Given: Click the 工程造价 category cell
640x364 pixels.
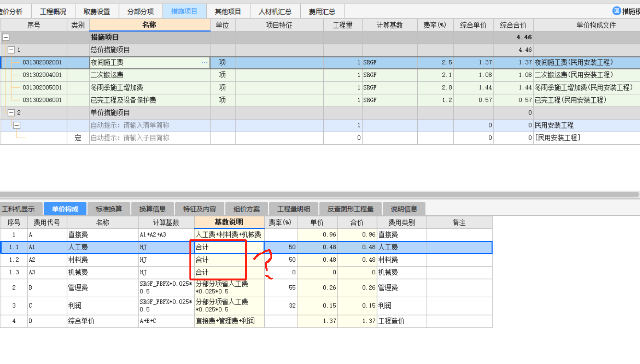Looking at the screenshot, I should (402, 321).
